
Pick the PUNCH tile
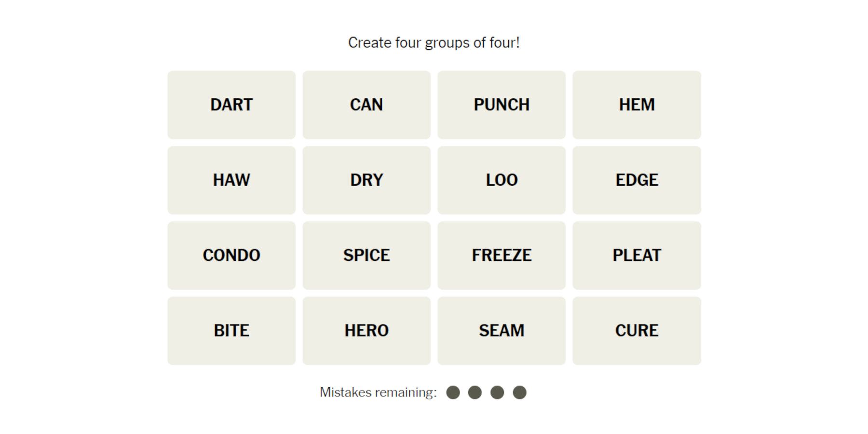point(502,105)
